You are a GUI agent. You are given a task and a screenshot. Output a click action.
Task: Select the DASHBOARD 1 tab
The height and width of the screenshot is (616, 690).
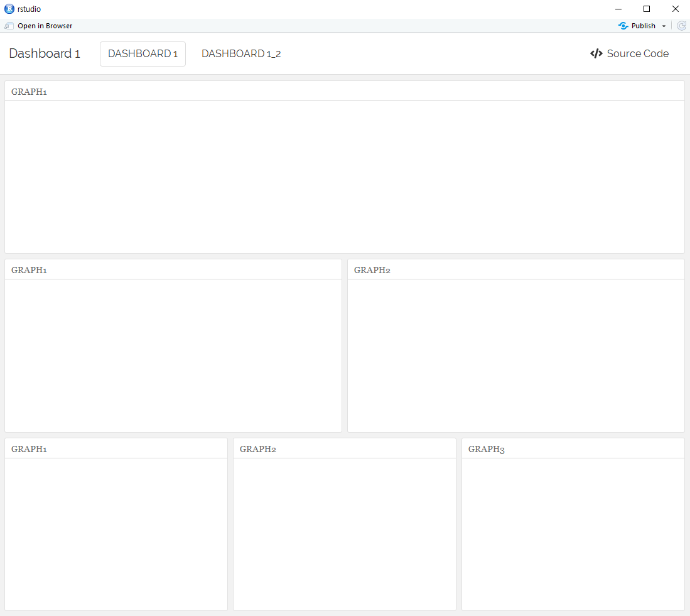click(x=143, y=53)
